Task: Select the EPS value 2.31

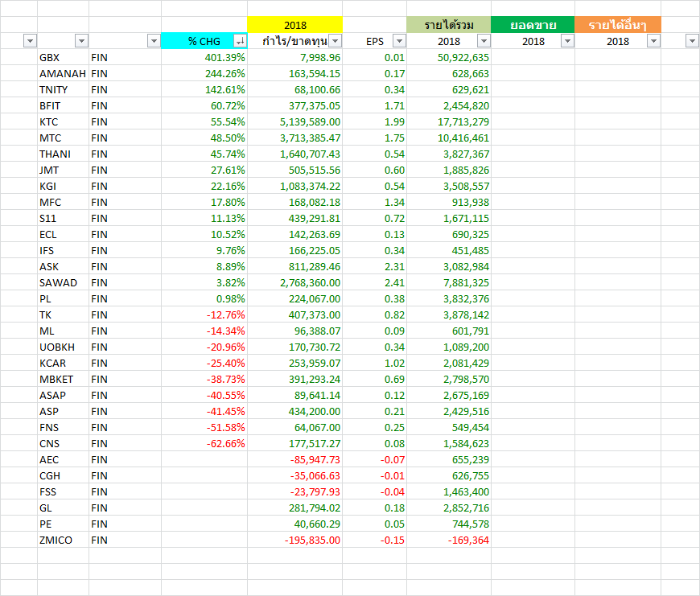Action: pos(375,267)
